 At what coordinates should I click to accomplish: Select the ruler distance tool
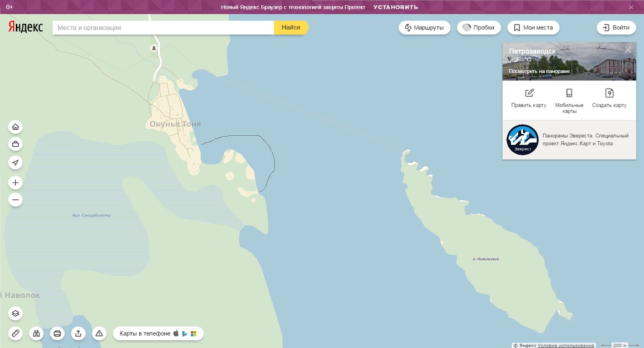click(15, 333)
